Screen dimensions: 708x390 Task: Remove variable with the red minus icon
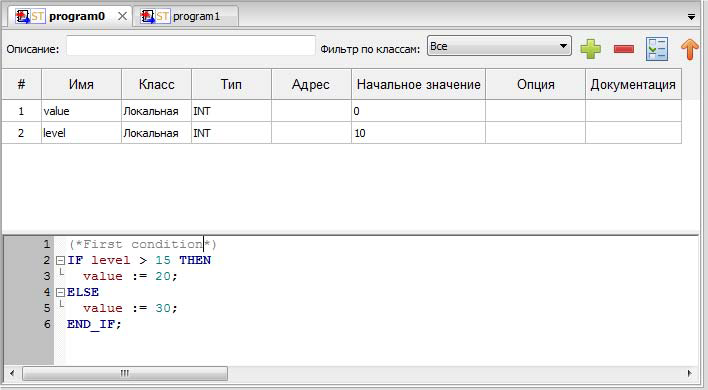click(624, 49)
